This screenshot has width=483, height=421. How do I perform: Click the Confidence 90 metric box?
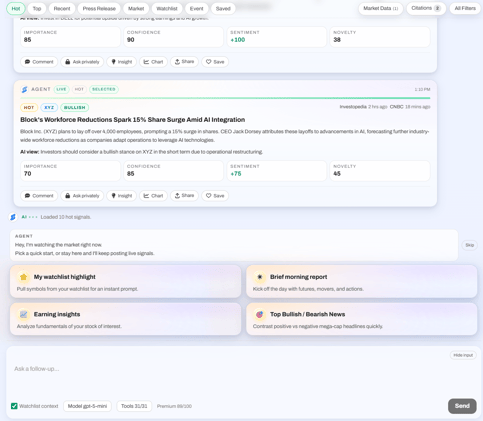click(173, 37)
